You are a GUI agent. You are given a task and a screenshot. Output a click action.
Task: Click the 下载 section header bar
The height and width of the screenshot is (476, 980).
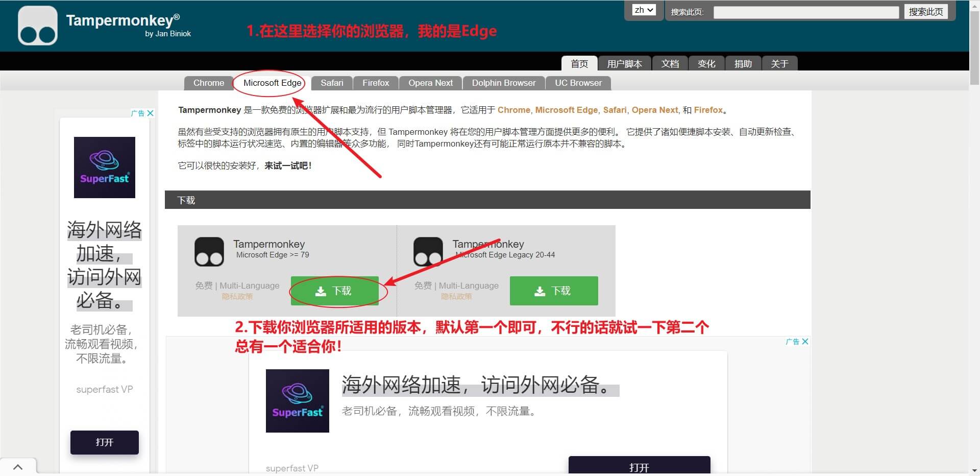coord(487,200)
